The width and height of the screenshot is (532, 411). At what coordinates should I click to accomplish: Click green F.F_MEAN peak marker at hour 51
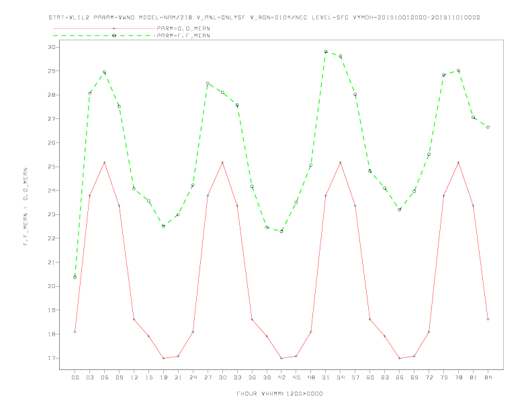pyautogui.click(x=326, y=52)
